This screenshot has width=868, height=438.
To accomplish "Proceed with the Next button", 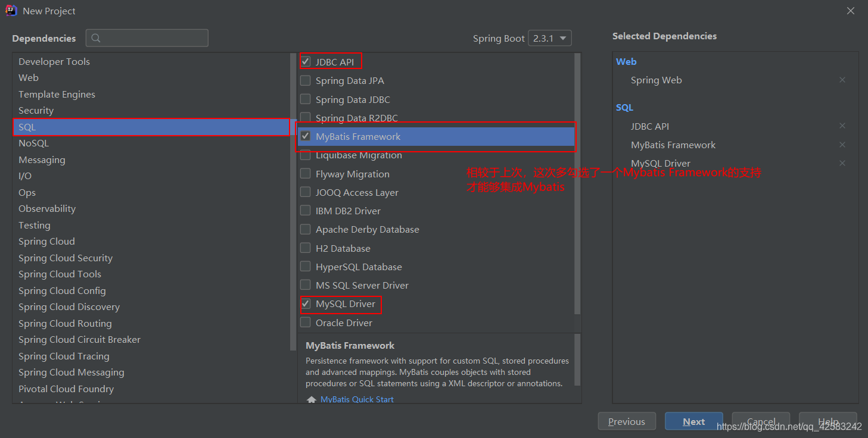I will pyautogui.click(x=694, y=421).
